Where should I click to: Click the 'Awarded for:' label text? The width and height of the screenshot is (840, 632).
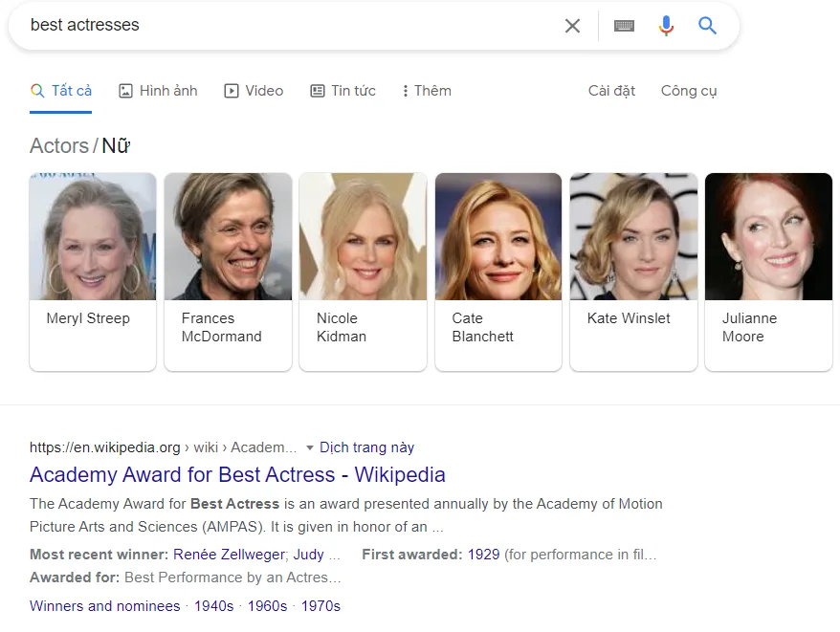75,578
